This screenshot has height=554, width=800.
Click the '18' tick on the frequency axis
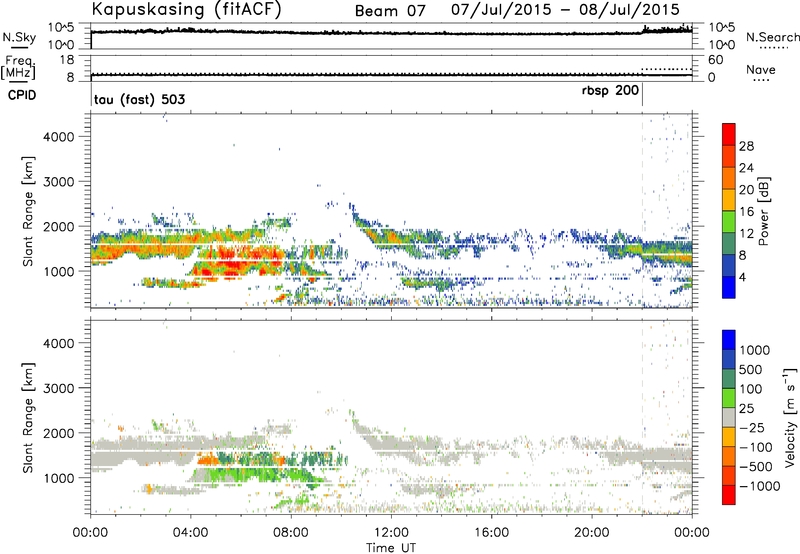pyautogui.click(x=66, y=60)
